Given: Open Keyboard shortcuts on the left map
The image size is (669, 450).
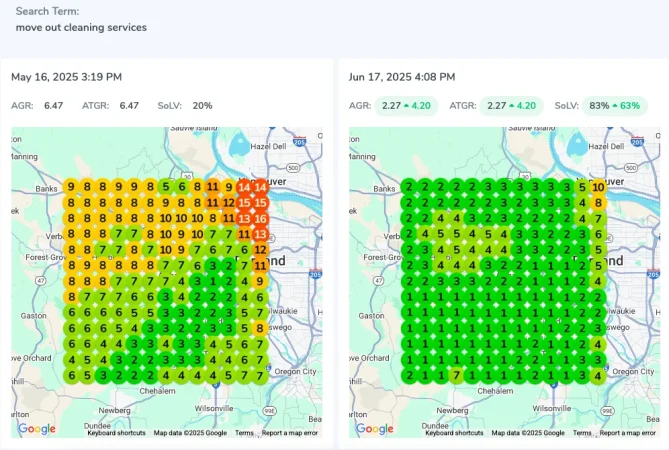Looking at the screenshot, I should coord(116,433).
